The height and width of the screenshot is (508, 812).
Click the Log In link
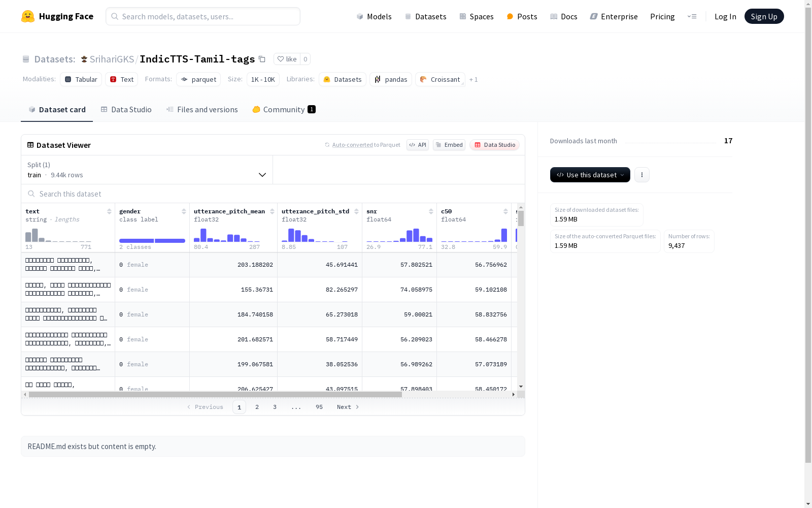click(725, 16)
